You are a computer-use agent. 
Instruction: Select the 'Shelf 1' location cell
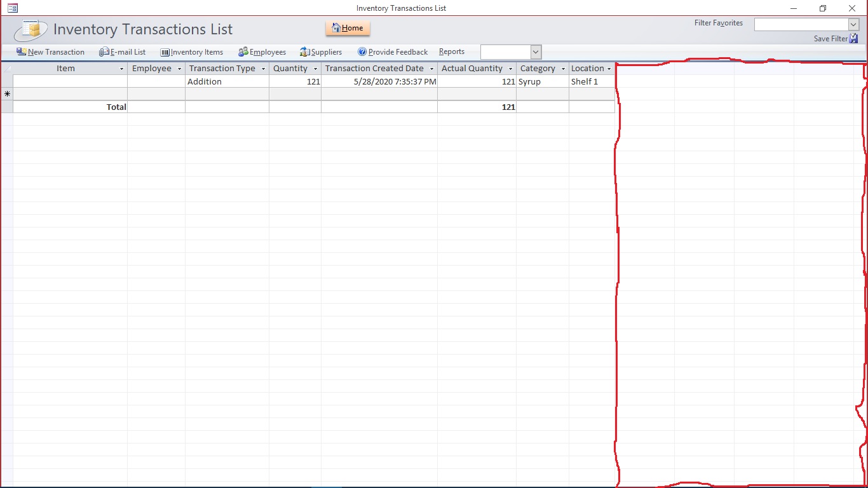pos(592,81)
